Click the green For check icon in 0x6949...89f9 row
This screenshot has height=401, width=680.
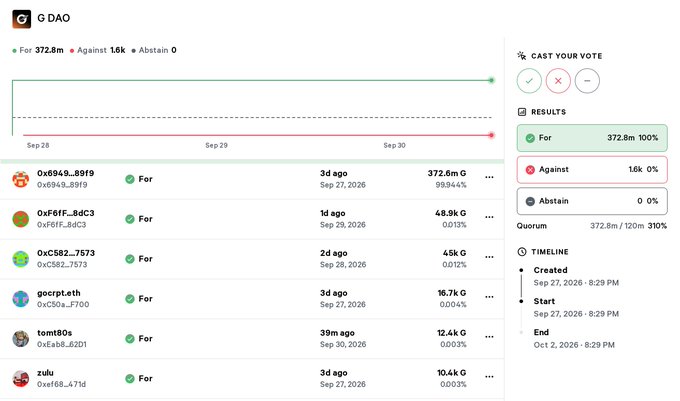(x=130, y=179)
